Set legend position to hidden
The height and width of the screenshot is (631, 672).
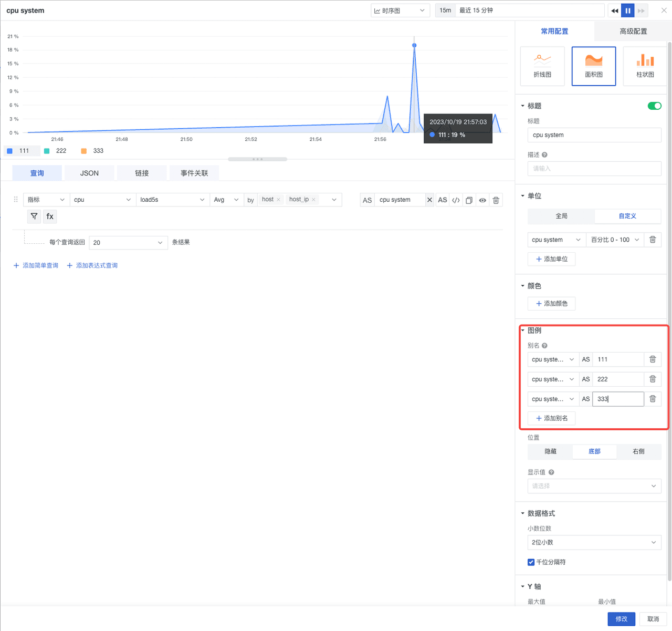pyautogui.click(x=550, y=451)
